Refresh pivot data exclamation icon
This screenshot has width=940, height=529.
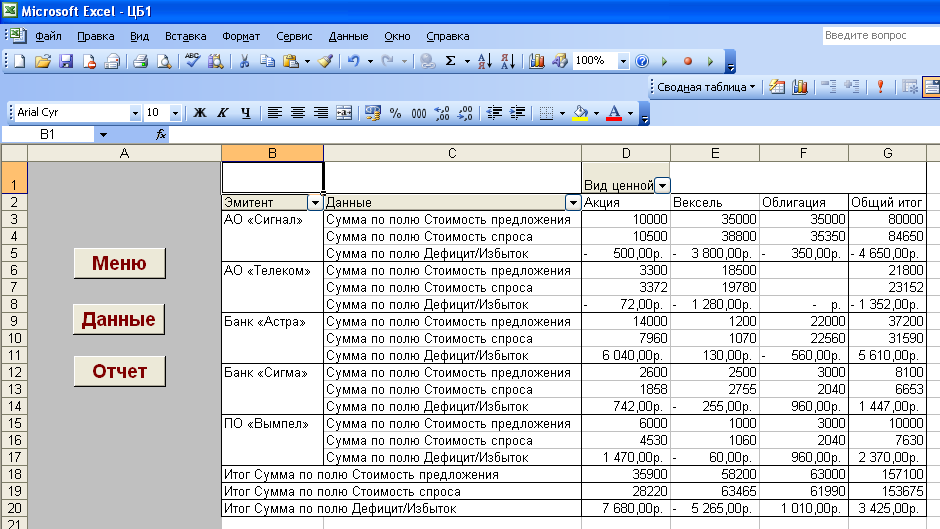click(880, 87)
